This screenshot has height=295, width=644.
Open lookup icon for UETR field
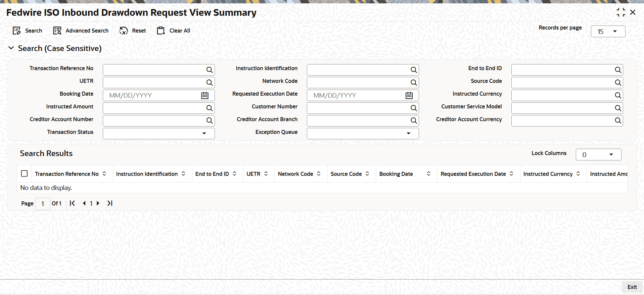[210, 83]
